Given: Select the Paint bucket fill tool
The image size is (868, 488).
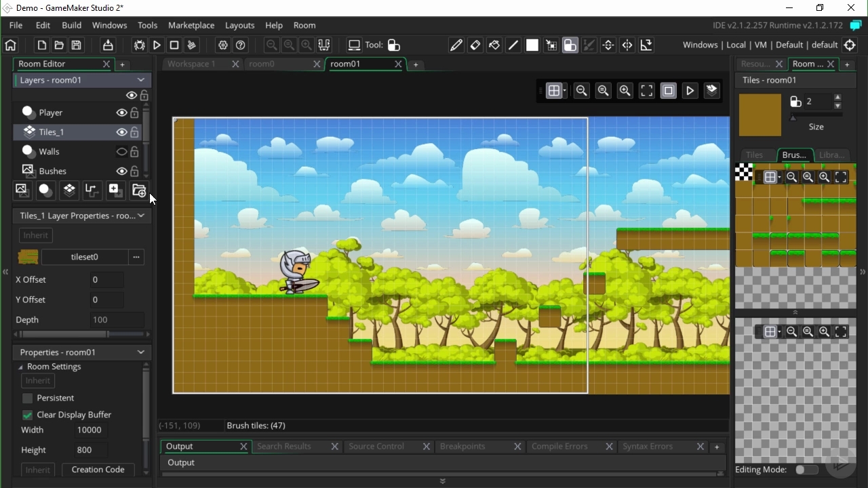Looking at the screenshot, I should click(494, 45).
